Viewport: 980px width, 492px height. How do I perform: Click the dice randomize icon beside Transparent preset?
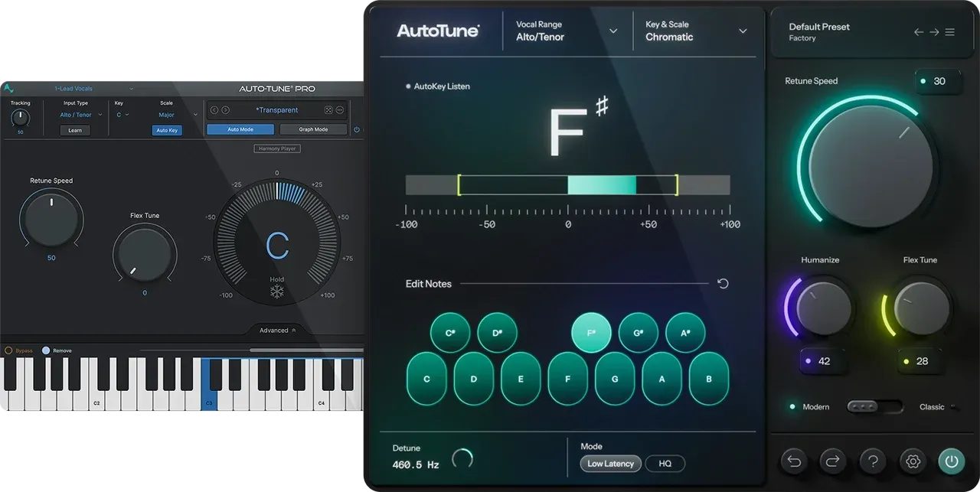pyautogui.click(x=328, y=110)
